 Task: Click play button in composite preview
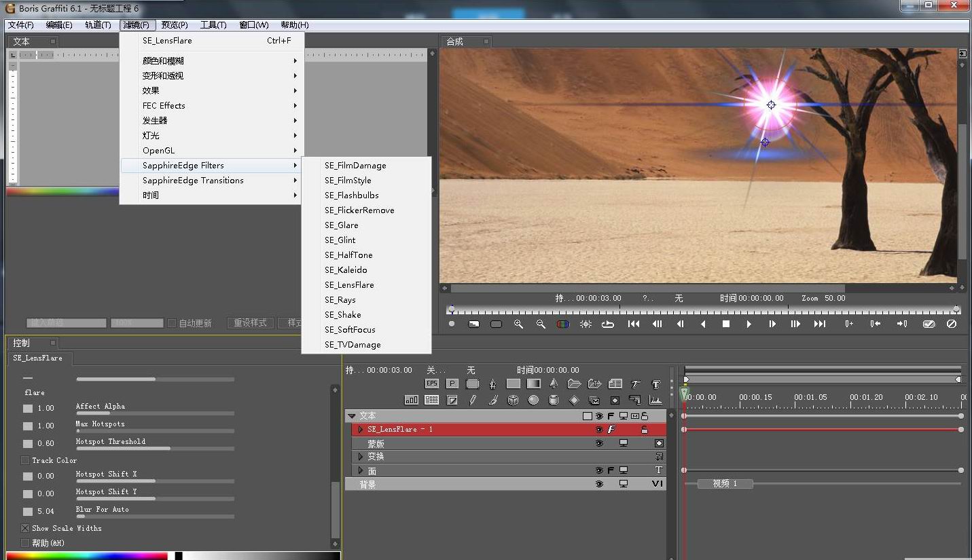pyautogui.click(x=749, y=324)
